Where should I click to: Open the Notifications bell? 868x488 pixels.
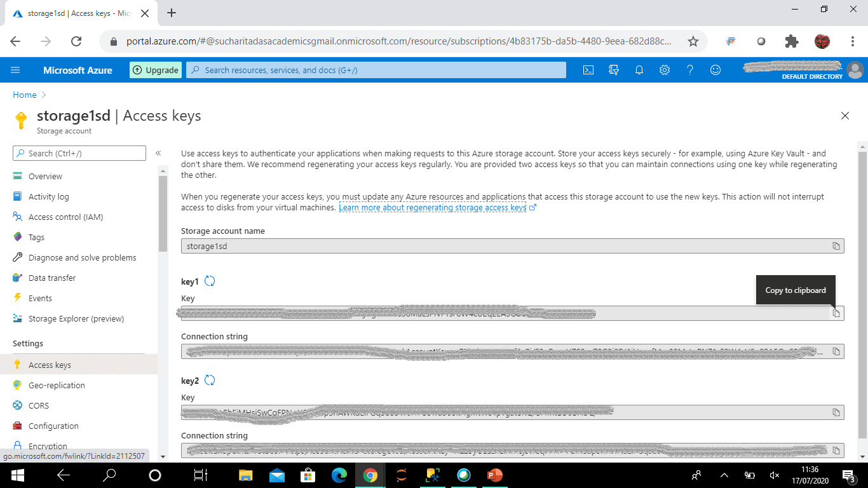point(639,70)
